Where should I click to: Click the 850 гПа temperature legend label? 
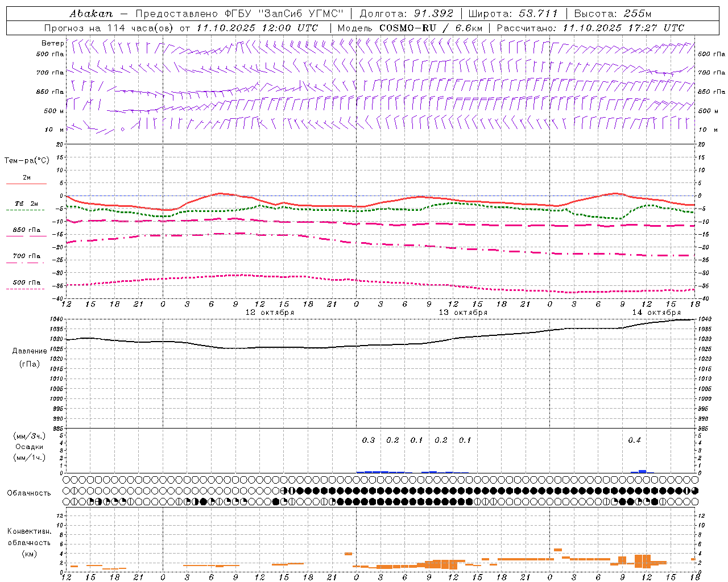27,230
